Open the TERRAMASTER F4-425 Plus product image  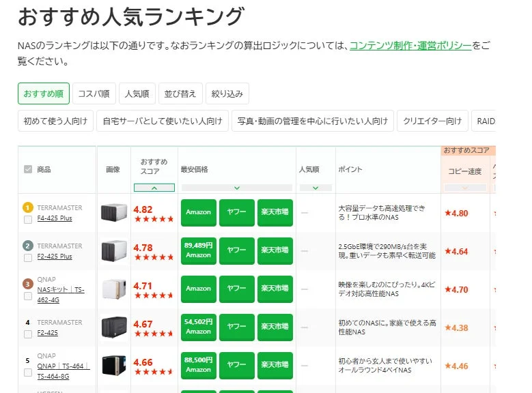tap(114, 213)
